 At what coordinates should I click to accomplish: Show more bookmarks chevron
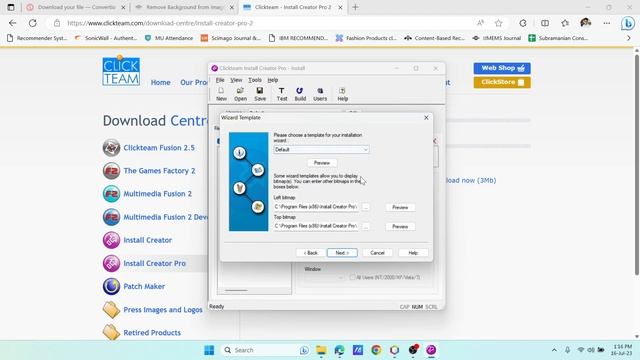click(x=629, y=38)
